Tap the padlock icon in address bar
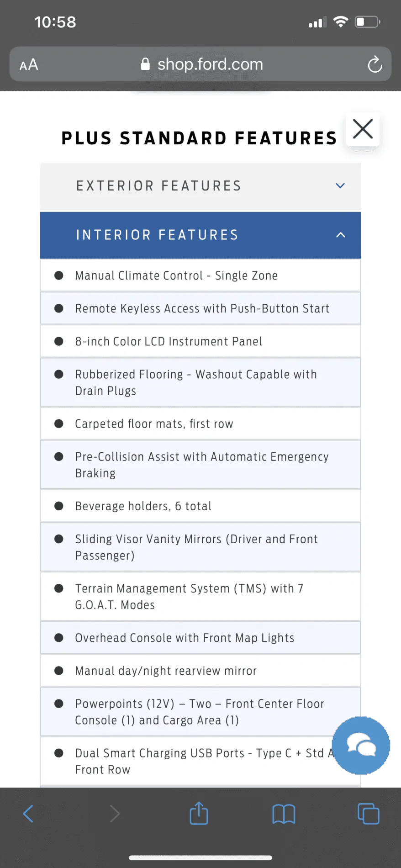This screenshot has width=401, height=868. [x=145, y=64]
